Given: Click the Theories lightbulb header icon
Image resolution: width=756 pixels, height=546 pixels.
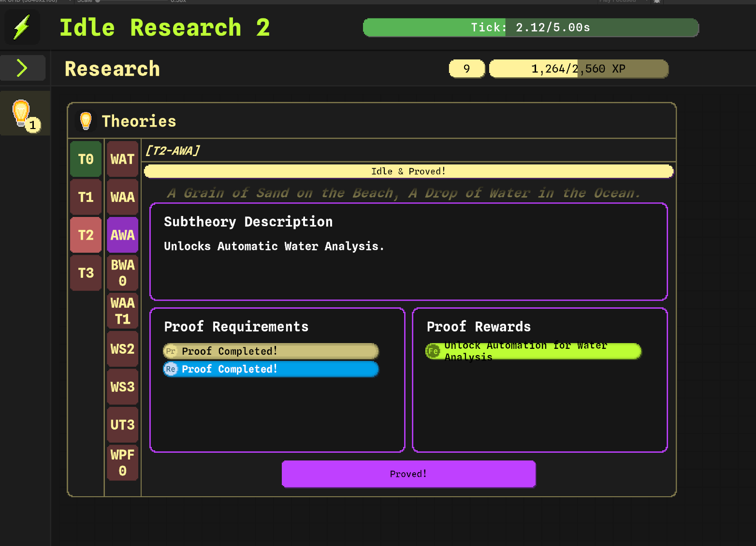Looking at the screenshot, I should click(x=86, y=121).
